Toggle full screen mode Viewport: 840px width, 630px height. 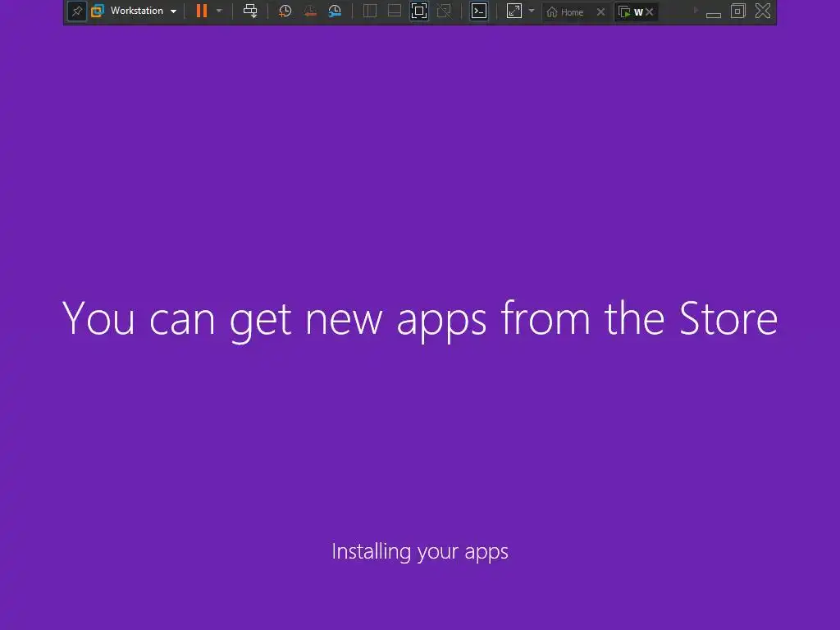(419, 11)
